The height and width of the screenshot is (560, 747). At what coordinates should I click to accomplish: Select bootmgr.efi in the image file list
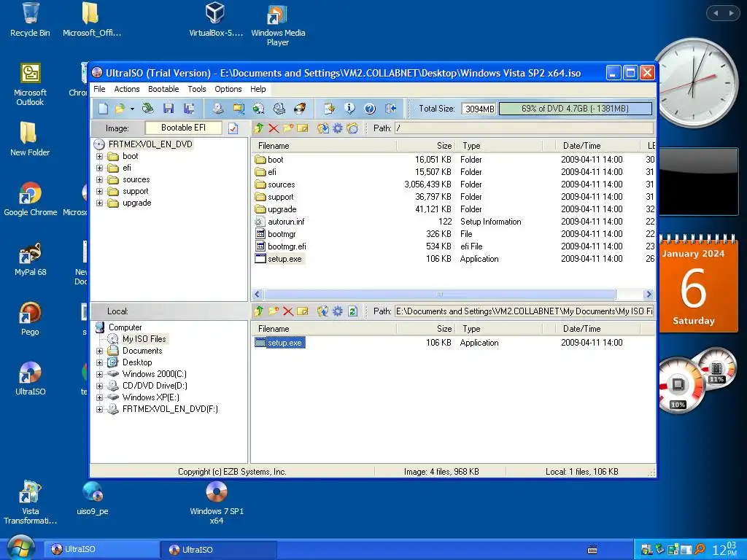pyautogui.click(x=287, y=246)
